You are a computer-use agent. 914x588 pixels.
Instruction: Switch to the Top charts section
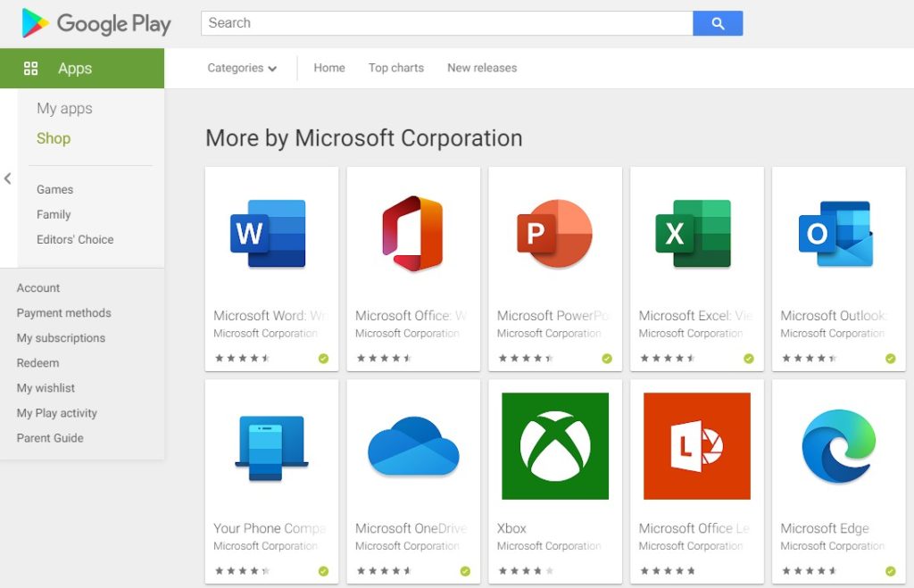pyautogui.click(x=395, y=68)
